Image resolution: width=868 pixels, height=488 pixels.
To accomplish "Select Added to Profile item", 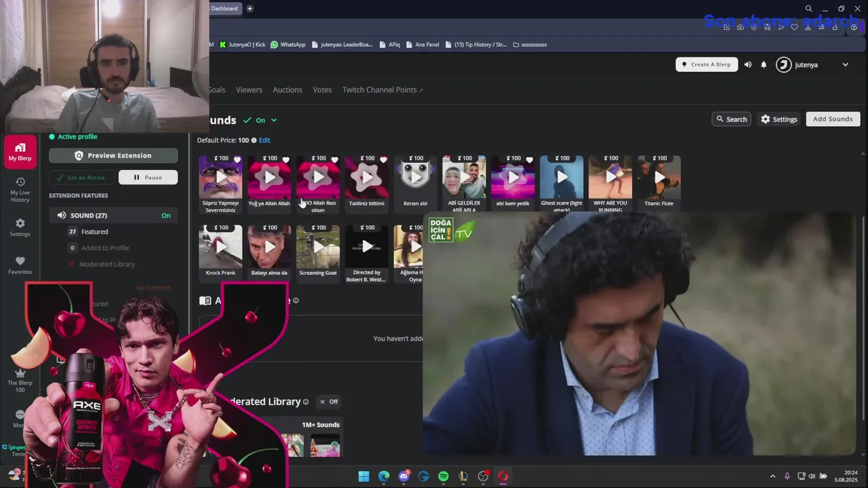I will click(x=105, y=248).
